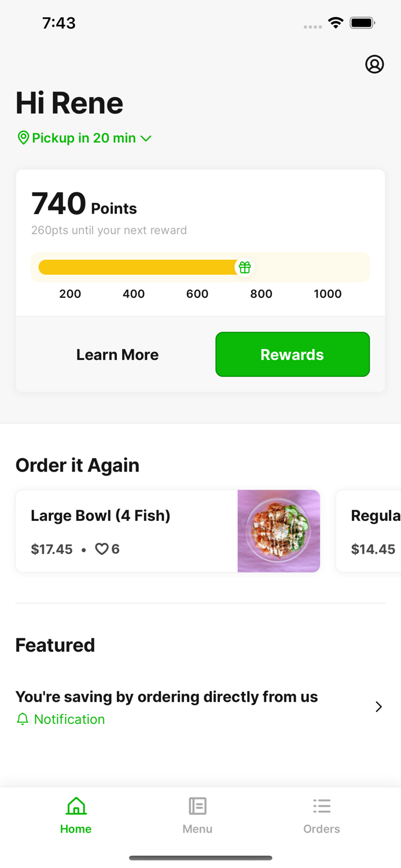Expand the pickup time selector chevron
The width and height of the screenshot is (401, 868).
(146, 138)
